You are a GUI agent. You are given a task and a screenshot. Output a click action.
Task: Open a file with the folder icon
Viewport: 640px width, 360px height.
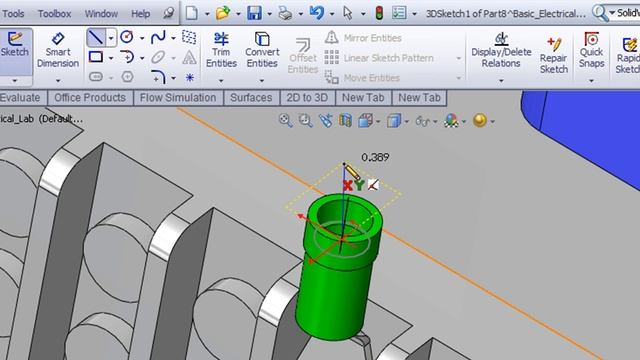point(223,13)
